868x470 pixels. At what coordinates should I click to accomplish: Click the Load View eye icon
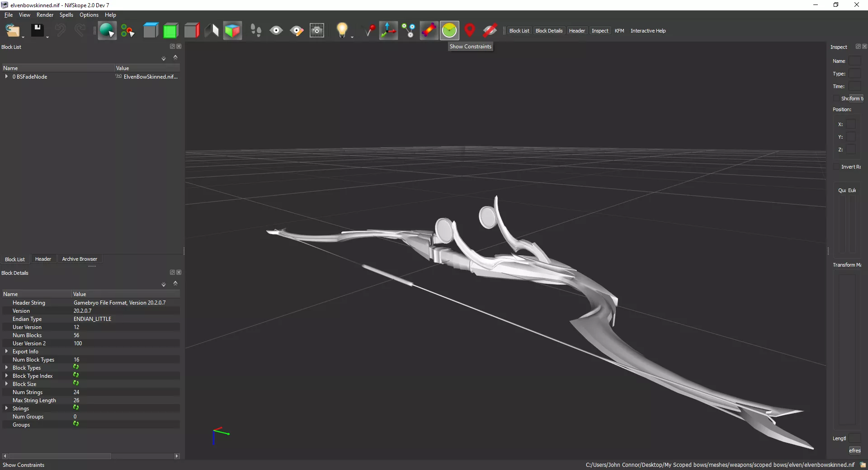pos(276,31)
